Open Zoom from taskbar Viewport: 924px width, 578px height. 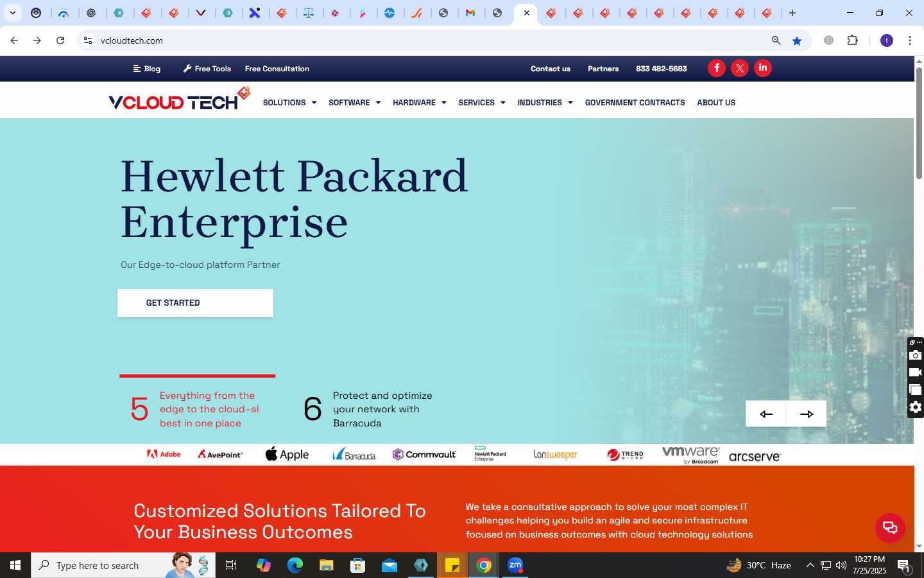coord(515,565)
